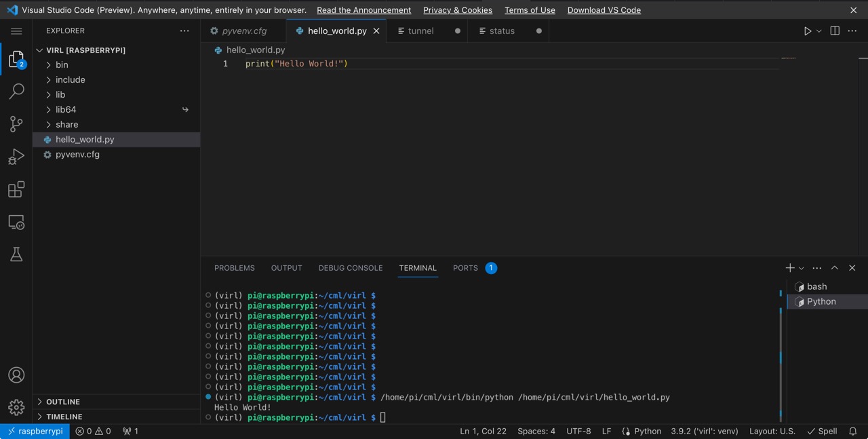Open the remote raspberrypi indicator
868x439 pixels.
coord(35,432)
